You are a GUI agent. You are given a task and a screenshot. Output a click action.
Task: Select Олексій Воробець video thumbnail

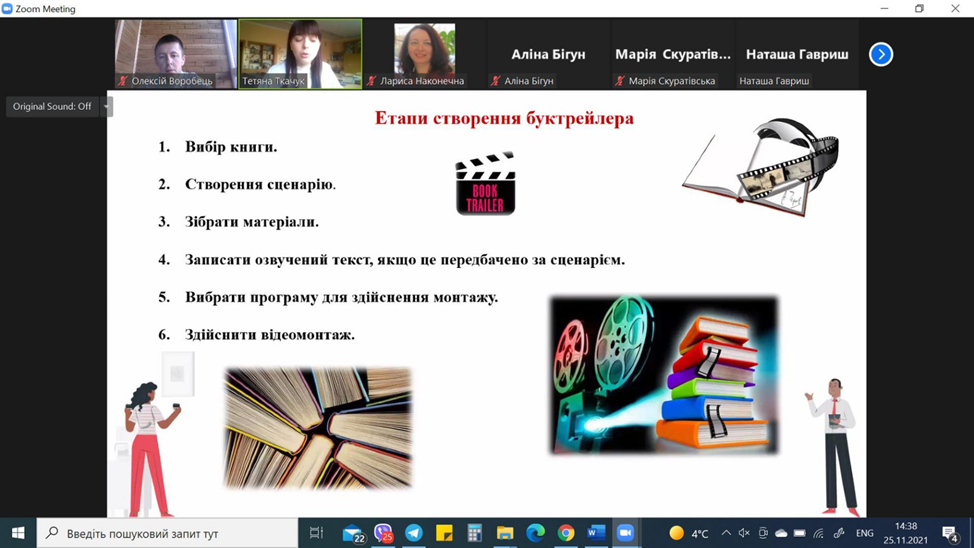[175, 54]
